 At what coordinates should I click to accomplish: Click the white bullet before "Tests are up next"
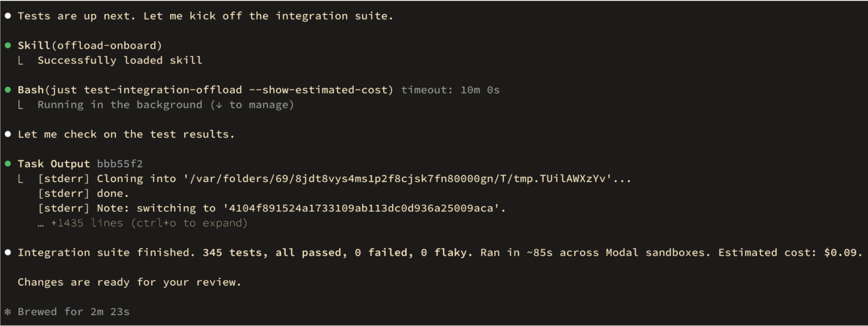(x=8, y=16)
